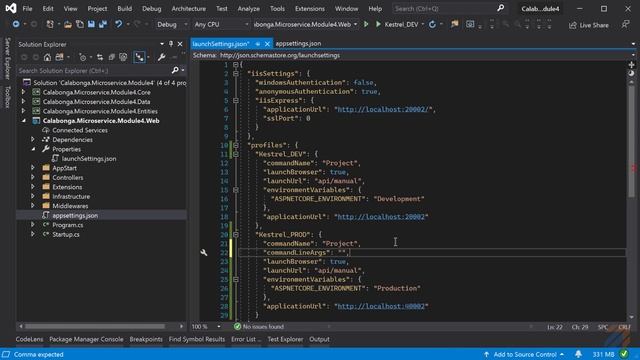This screenshot has height=360, width=640.
Task: Click the browser refresh icon in toolbar
Action: click(432, 24)
